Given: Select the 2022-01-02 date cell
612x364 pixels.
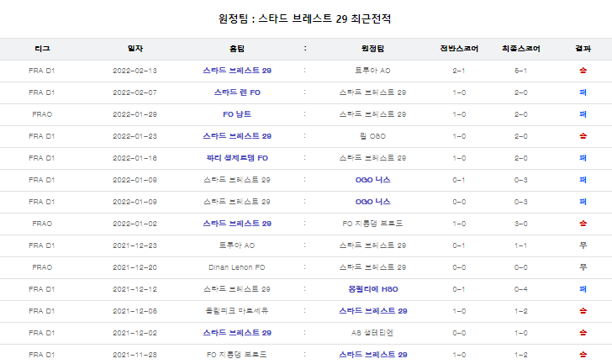Looking at the screenshot, I should [135, 224].
